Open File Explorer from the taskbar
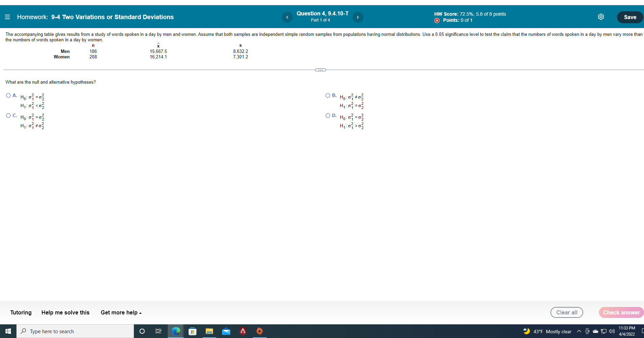This screenshot has width=644, height=338. [209, 331]
